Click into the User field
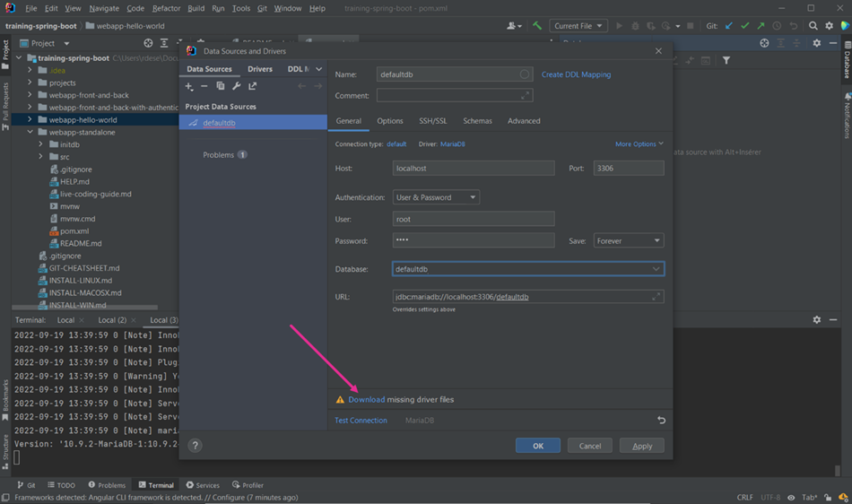Viewport: 852px width, 504px height. pyautogui.click(x=474, y=219)
